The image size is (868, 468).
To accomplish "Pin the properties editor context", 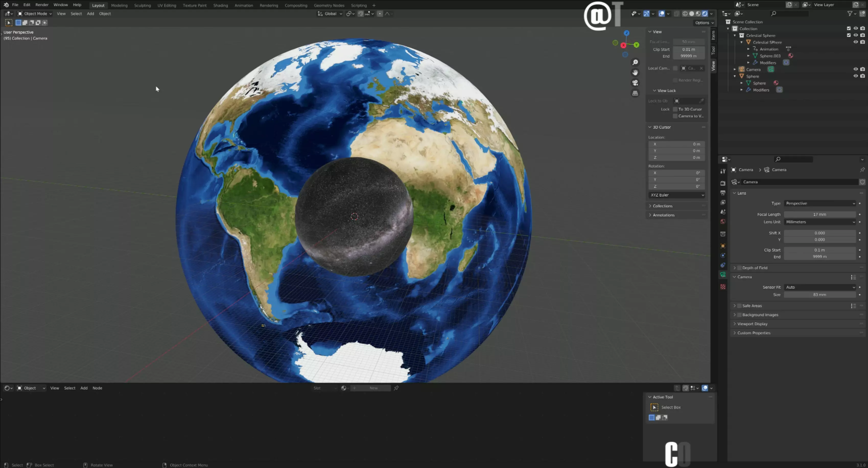I will click(862, 170).
